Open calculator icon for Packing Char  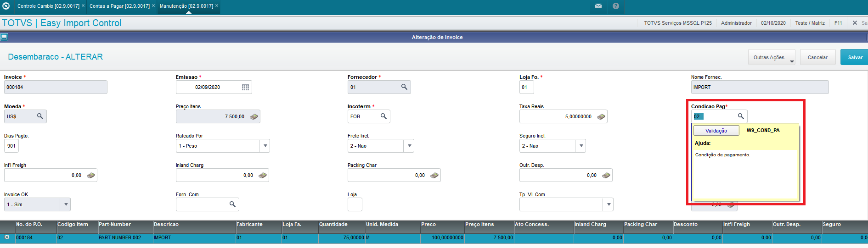(434, 175)
